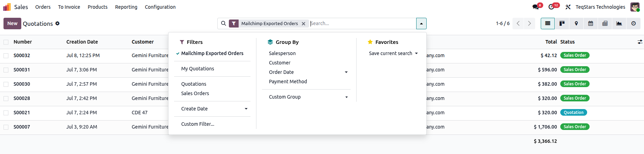Screen dimensions: 644x154
Task: Click the filter funnel facet icon
Action: pos(234,23)
